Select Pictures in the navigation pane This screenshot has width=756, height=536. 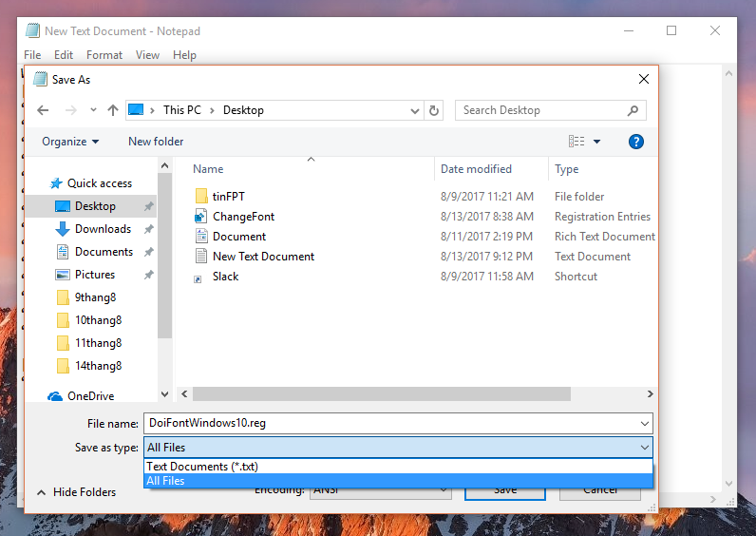point(95,275)
